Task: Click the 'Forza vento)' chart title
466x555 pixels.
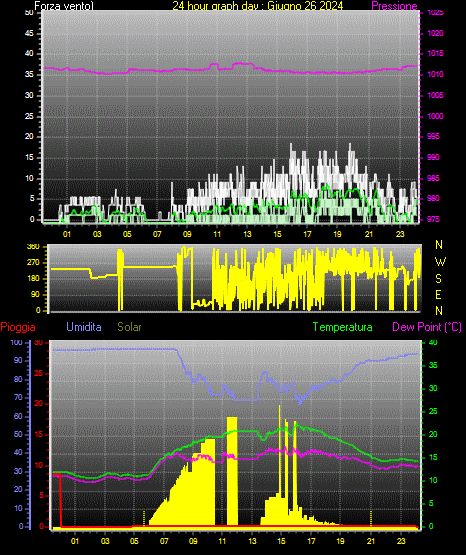Action: pos(64,6)
